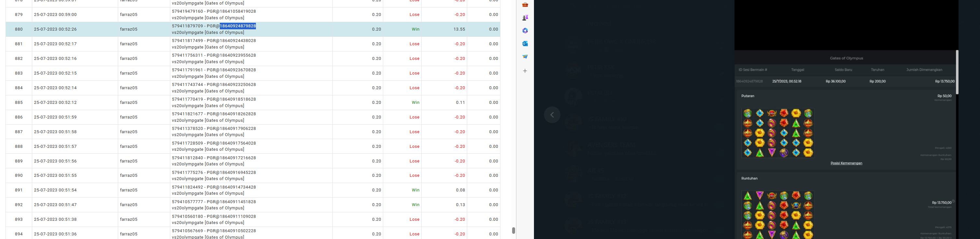Screen dimensions: 980x239
Task: Click the Win status in row 885
Action: pyautogui.click(x=415, y=102)
